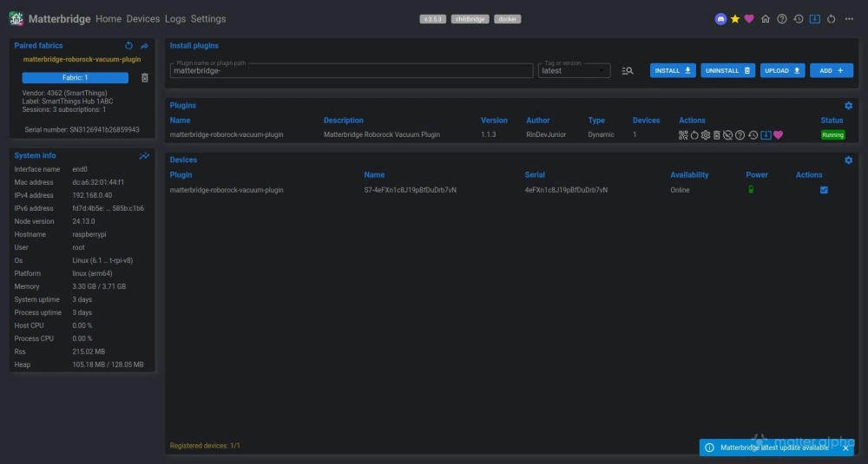Open the Tag or version dropdown
The width and height of the screenshot is (868, 464).
coord(575,71)
